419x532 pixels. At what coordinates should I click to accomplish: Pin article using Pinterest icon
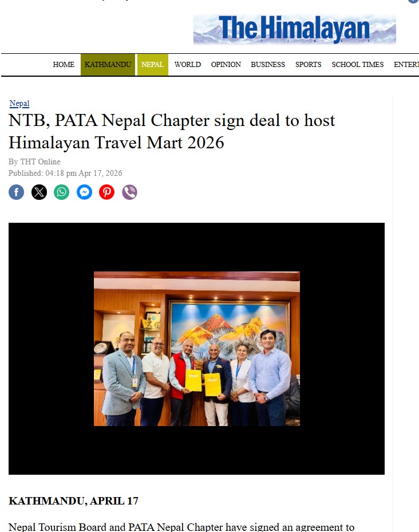pyautogui.click(x=106, y=192)
